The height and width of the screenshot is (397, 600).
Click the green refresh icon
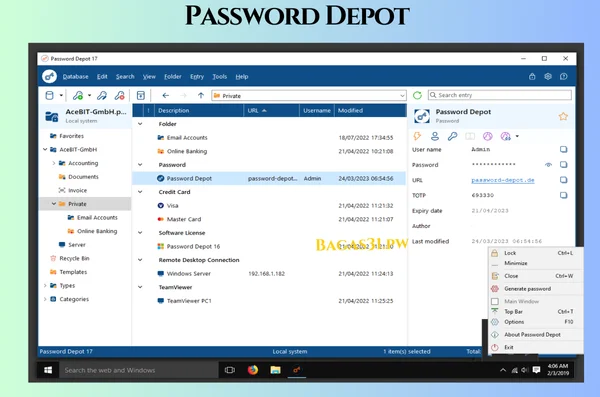(x=417, y=95)
